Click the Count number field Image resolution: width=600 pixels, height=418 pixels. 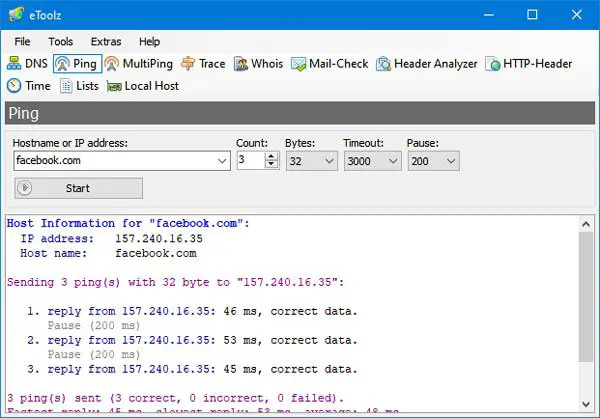pyautogui.click(x=251, y=161)
